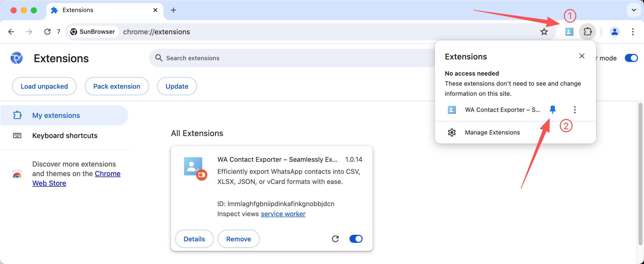
Task: Bookmark this page with the star icon
Action: coord(544,32)
